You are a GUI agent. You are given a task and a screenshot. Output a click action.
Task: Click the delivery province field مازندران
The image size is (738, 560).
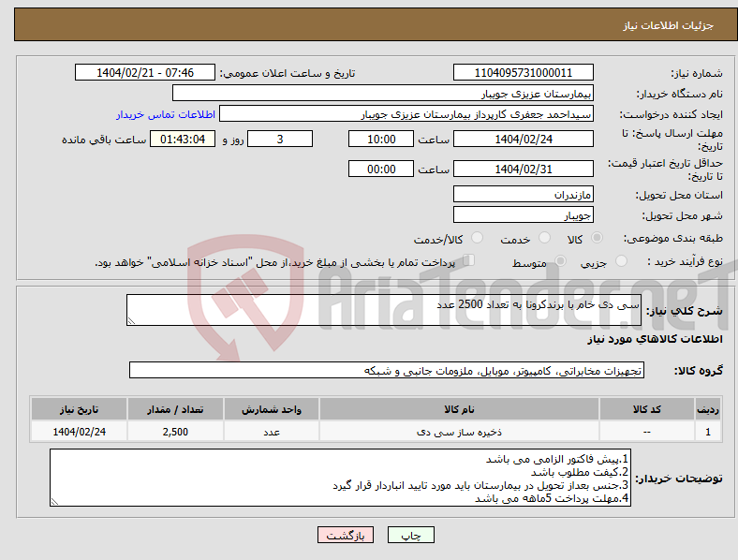pos(523,194)
